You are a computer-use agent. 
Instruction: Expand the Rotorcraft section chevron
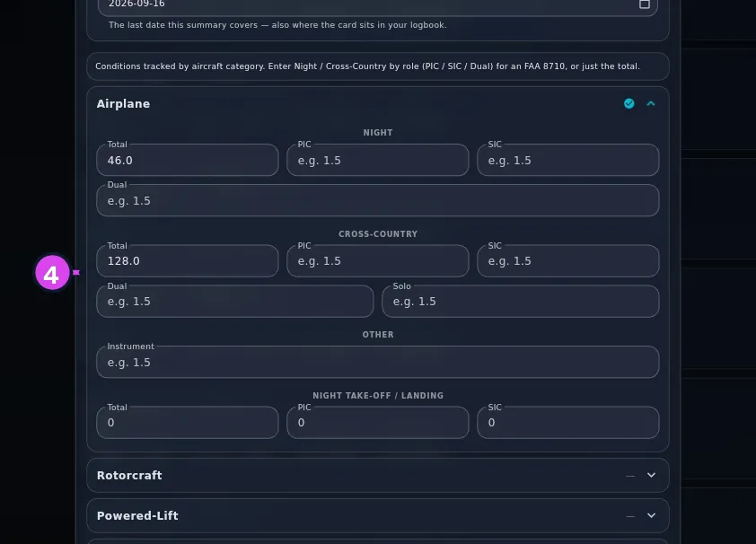tap(651, 475)
